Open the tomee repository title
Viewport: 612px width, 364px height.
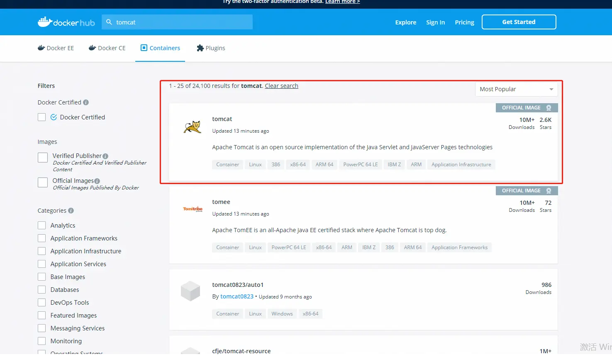(221, 202)
